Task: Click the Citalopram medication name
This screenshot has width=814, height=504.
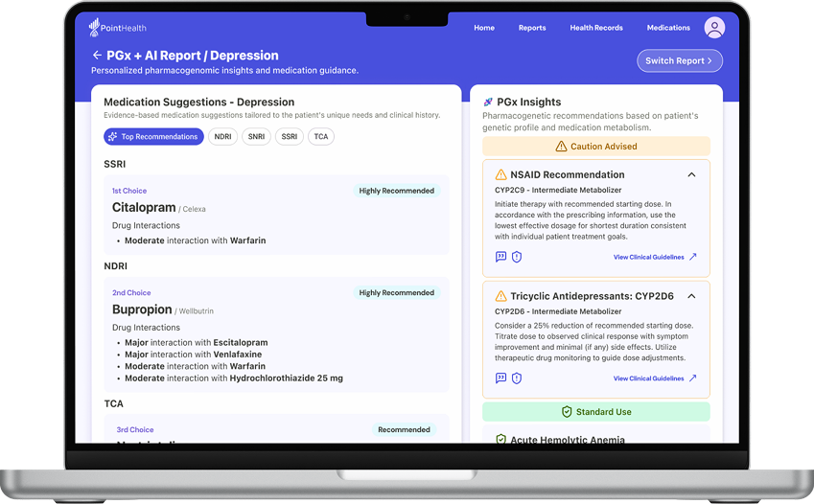Action: click(x=144, y=207)
